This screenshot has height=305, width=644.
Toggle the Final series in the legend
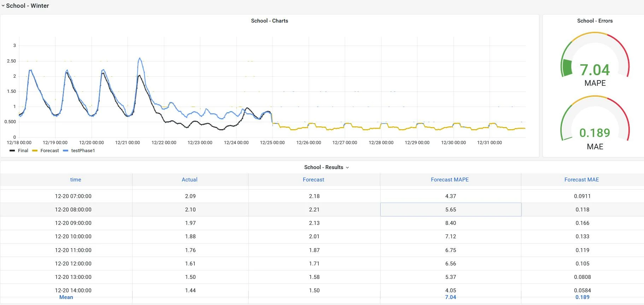click(23, 151)
